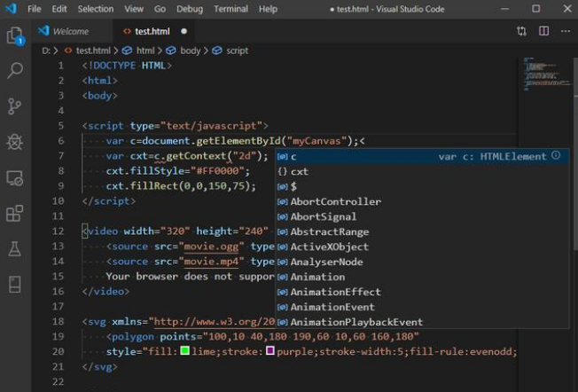
Task: Open the Search view in activity bar
Action: [14, 71]
